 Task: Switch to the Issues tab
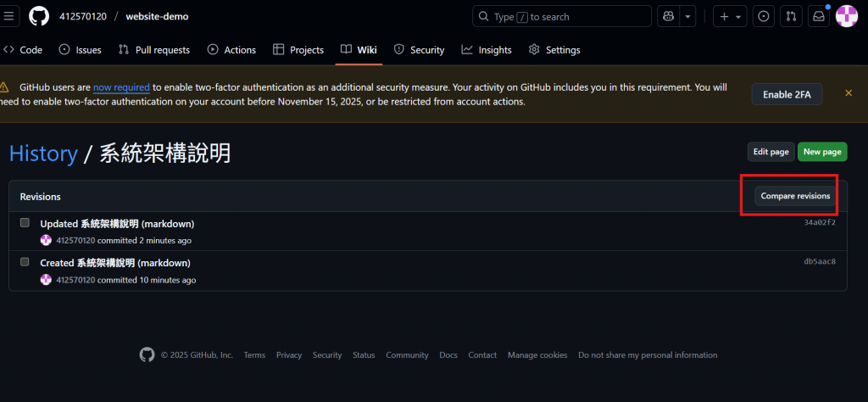click(x=81, y=50)
